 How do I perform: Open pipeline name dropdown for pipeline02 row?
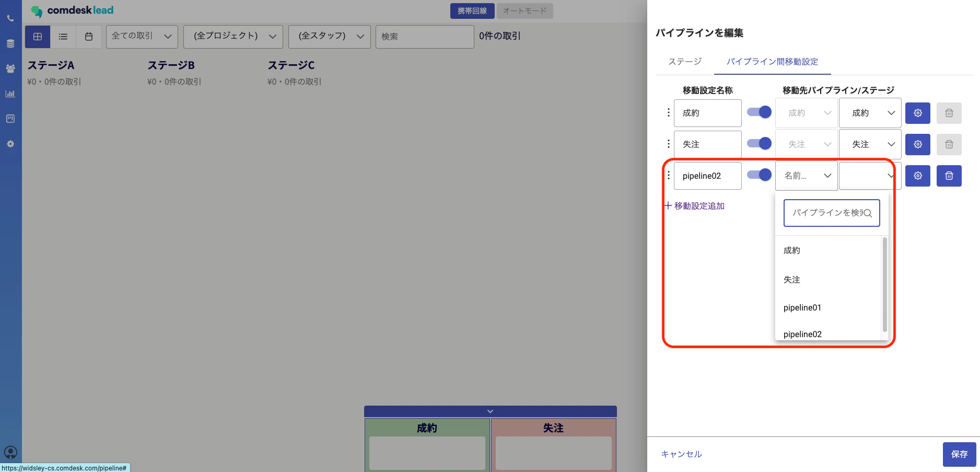(807, 176)
